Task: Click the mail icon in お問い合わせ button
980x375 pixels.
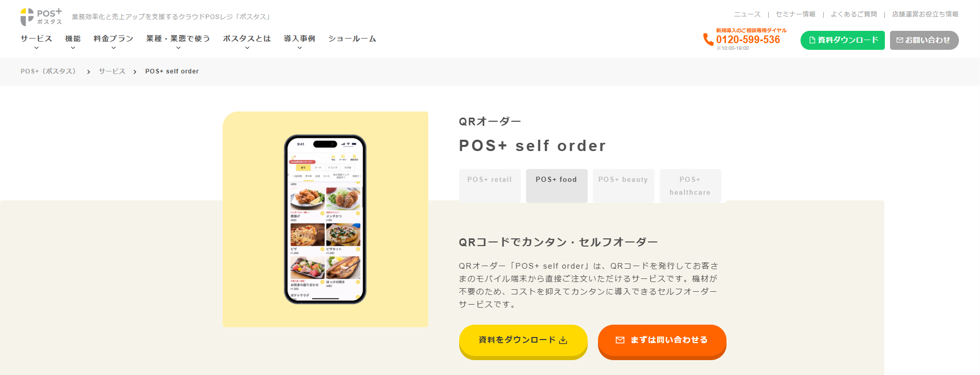Action: [x=900, y=40]
